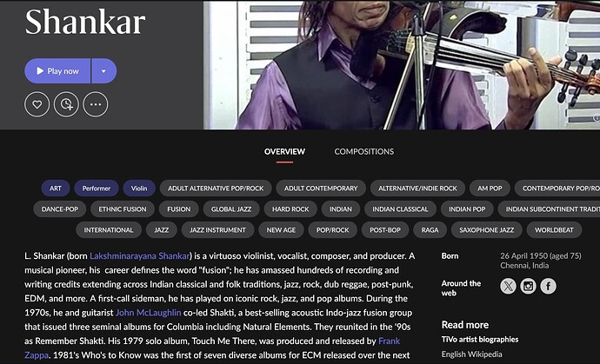Click the Play now button
The height and width of the screenshot is (364, 600).
click(x=57, y=70)
